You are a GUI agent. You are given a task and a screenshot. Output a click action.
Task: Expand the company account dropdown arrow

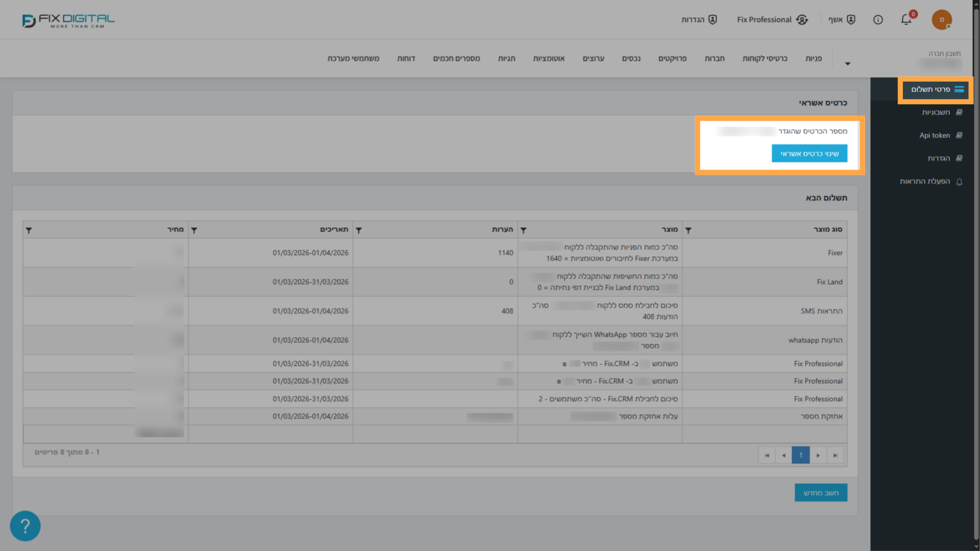pyautogui.click(x=847, y=64)
